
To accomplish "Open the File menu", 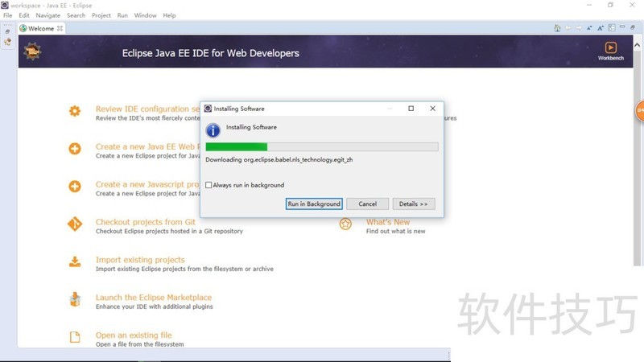I will tap(8, 15).
